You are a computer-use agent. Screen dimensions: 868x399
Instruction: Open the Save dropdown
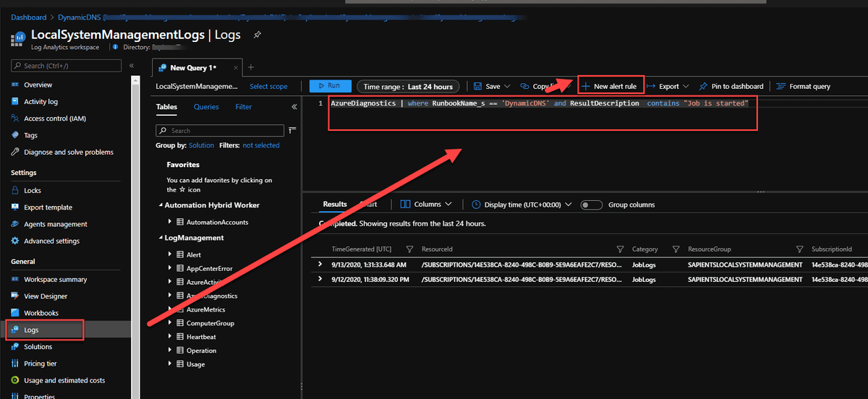(x=492, y=86)
